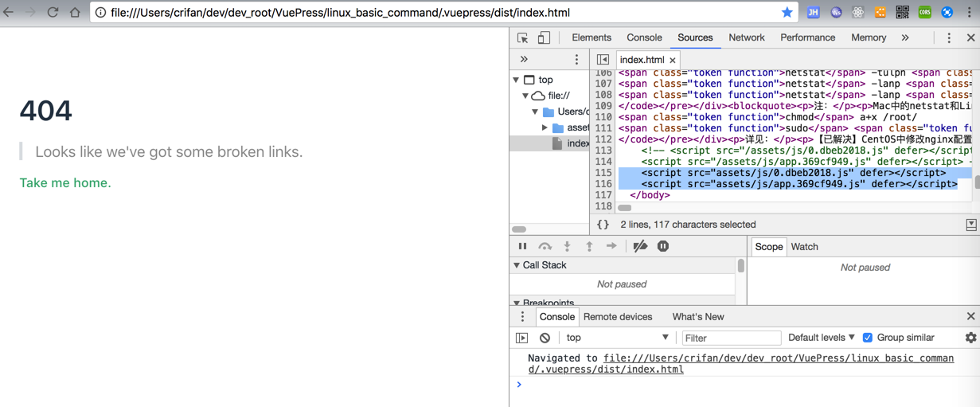This screenshot has height=407, width=980.
Task: Toggle the Group similar checkbox
Action: pyautogui.click(x=868, y=338)
